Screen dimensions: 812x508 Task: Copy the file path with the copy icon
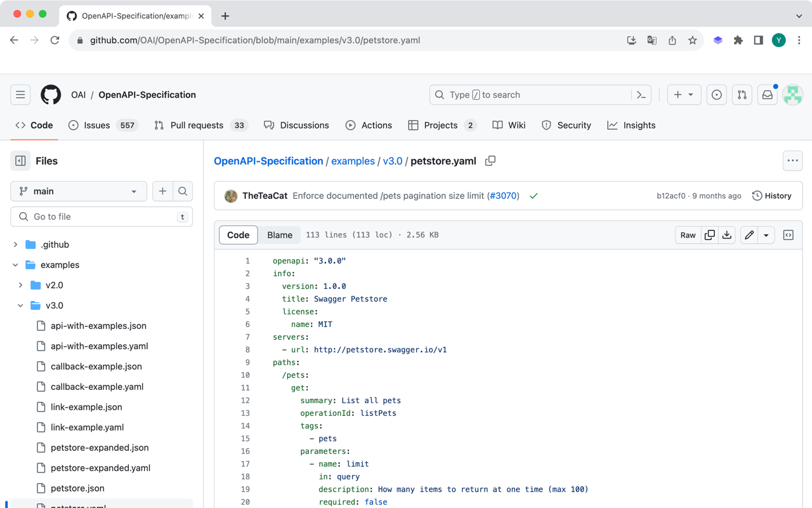point(490,161)
